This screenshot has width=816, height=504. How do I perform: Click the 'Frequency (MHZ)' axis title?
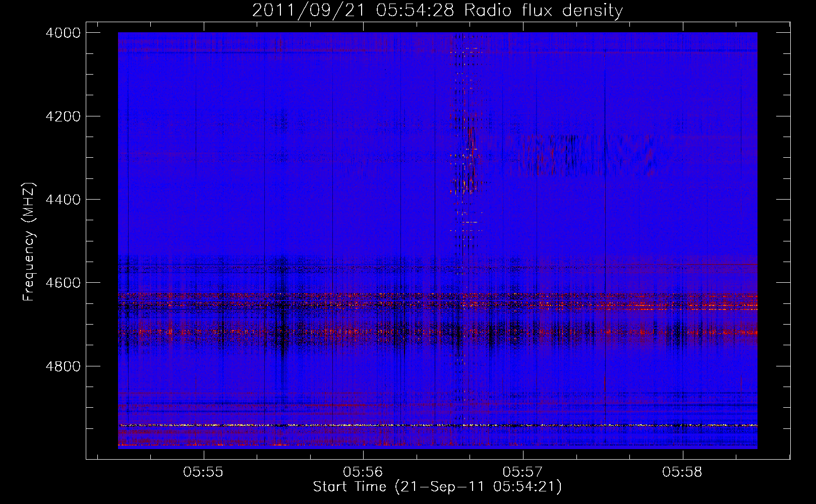[29, 241]
